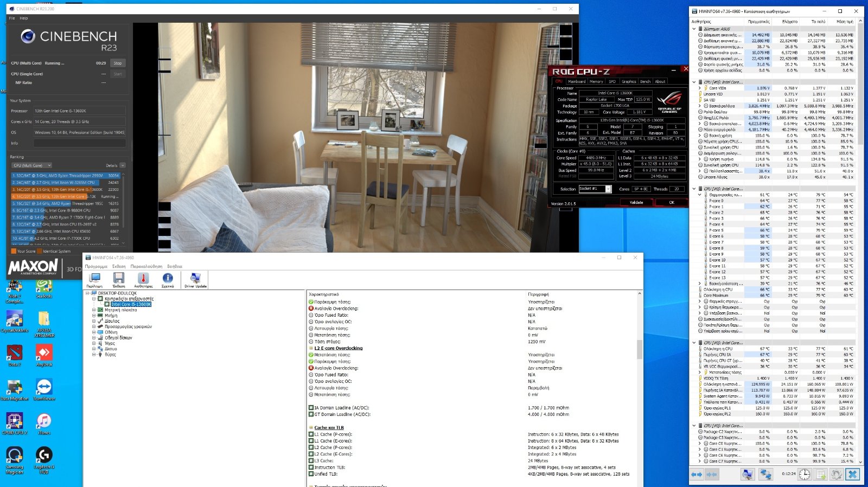Viewport: 868px width, 487px height.
Task: Launch Driver Update from the HWiNFO toolbar
Action: tap(195, 280)
